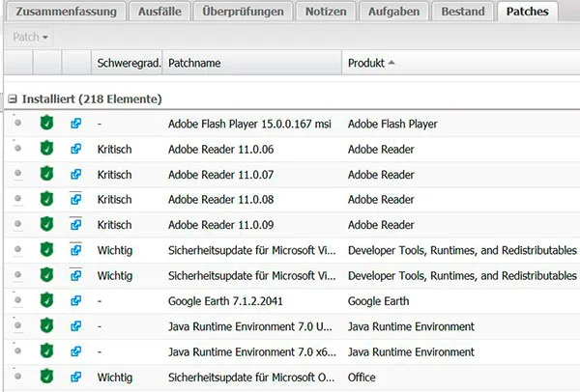Screen dimensions: 580x392
Task: Select radio dot for Adobe Reader 11.0.07
Action: pyautogui.click(x=17, y=173)
